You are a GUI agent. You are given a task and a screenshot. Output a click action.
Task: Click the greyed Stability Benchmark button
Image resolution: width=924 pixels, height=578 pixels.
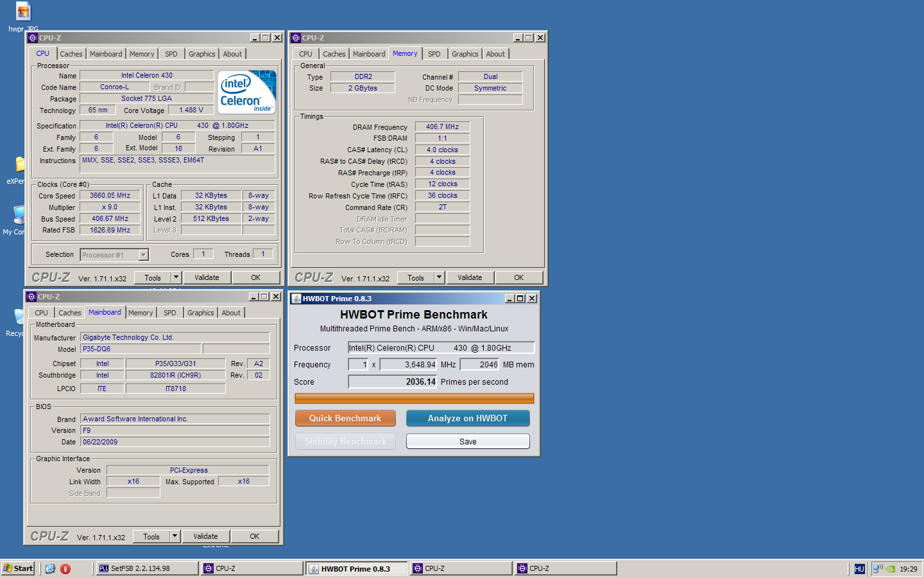click(x=345, y=441)
